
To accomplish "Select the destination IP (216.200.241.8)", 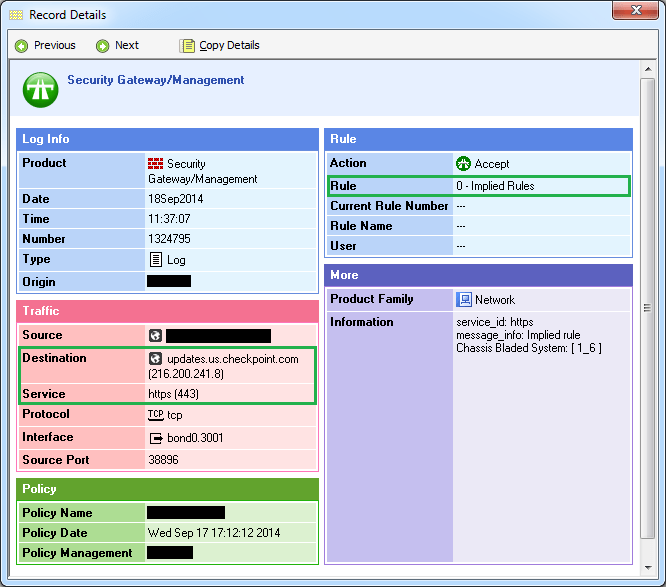I will coord(186,374).
